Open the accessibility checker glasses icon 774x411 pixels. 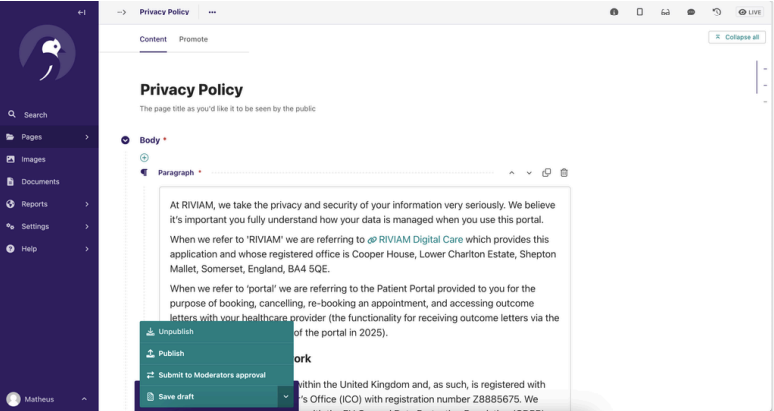[x=665, y=12]
